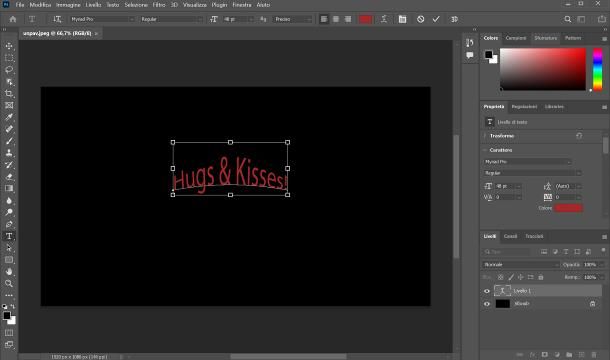Toggle lock transparent pixels

point(500,277)
